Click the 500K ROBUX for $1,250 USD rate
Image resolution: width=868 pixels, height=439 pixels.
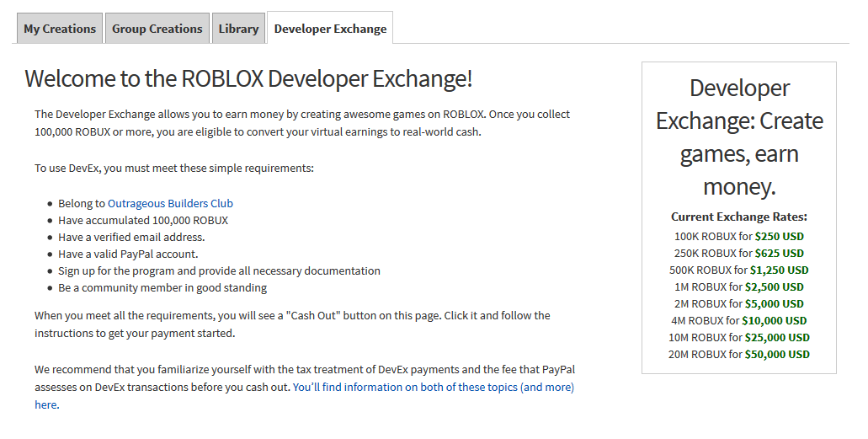tap(738, 270)
